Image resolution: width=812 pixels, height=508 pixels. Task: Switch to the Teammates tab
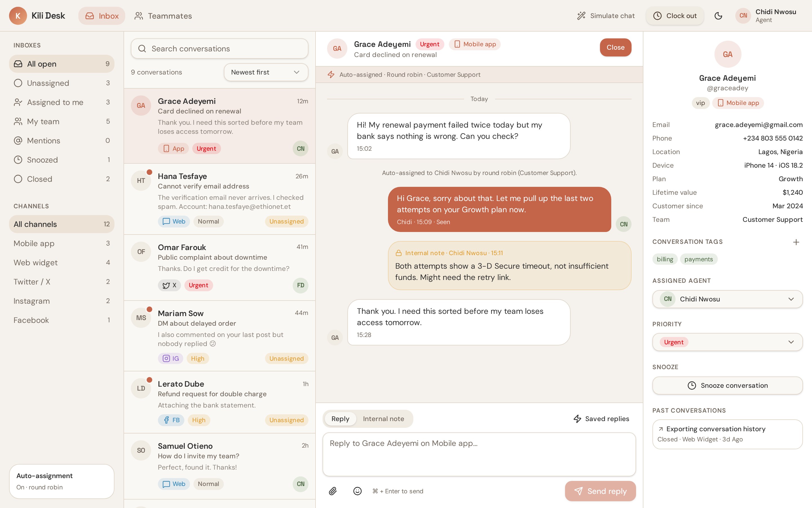pos(163,16)
